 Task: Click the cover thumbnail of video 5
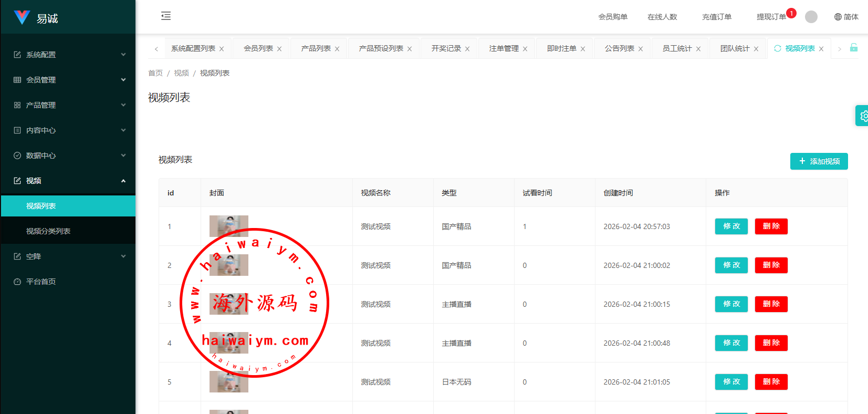pyautogui.click(x=229, y=382)
